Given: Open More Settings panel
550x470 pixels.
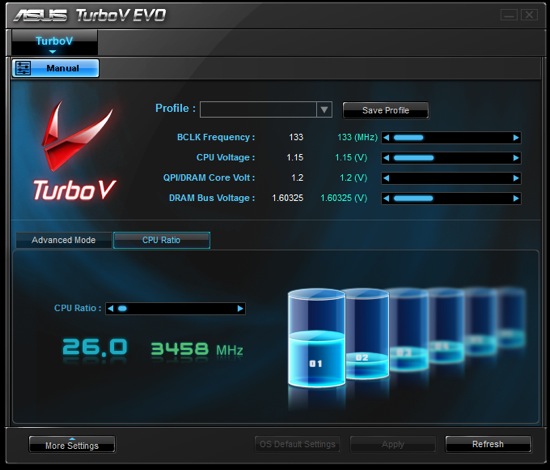Looking at the screenshot, I should (x=72, y=445).
